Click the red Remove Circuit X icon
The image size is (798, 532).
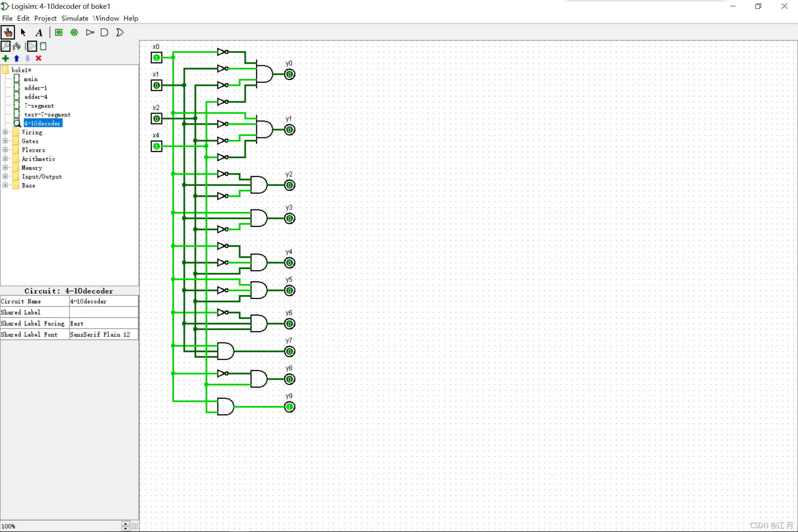(x=38, y=58)
